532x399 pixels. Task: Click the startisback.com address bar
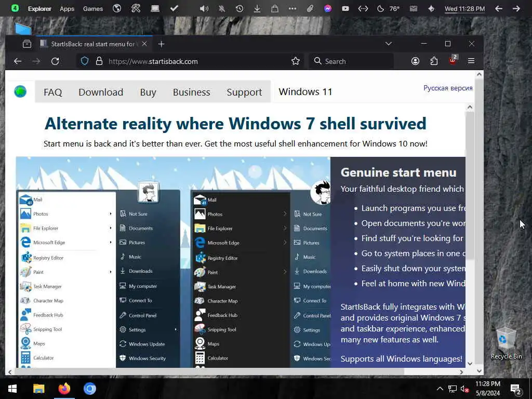pyautogui.click(x=190, y=61)
